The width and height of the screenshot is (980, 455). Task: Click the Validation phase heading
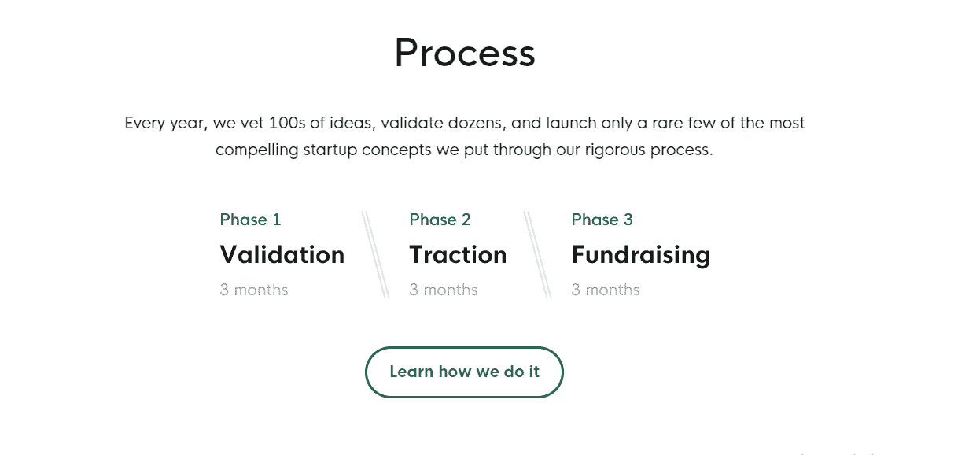(282, 254)
